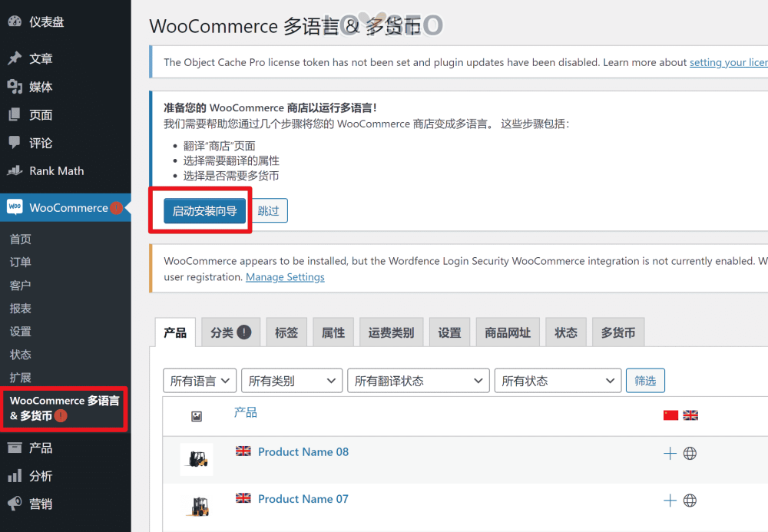The image size is (768, 532).
Task: Open the 所有状态 dropdown
Action: (558, 381)
